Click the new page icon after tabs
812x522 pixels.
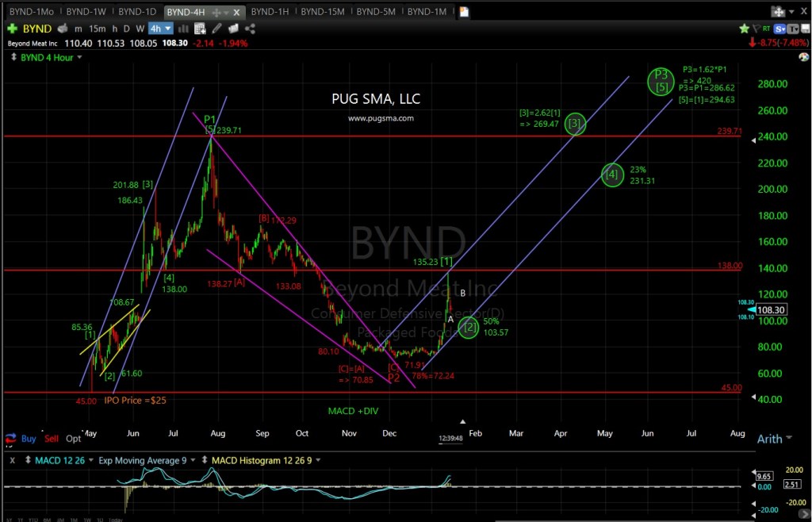click(x=463, y=11)
